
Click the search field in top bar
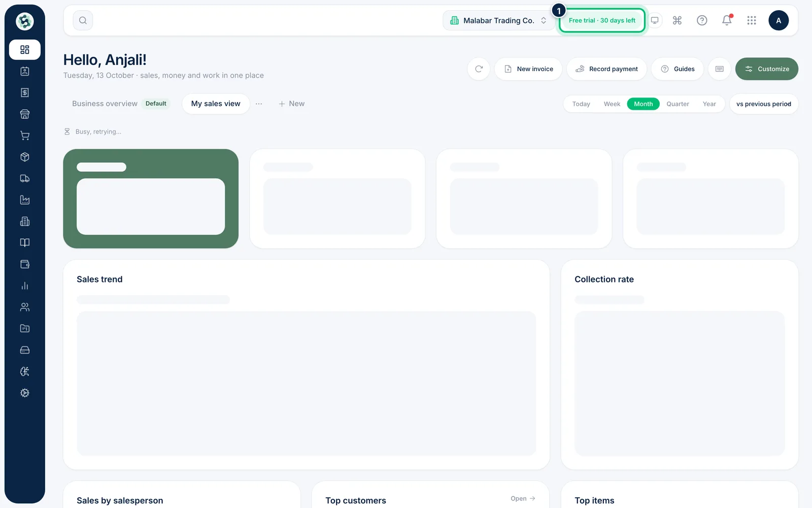pyautogui.click(x=83, y=20)
